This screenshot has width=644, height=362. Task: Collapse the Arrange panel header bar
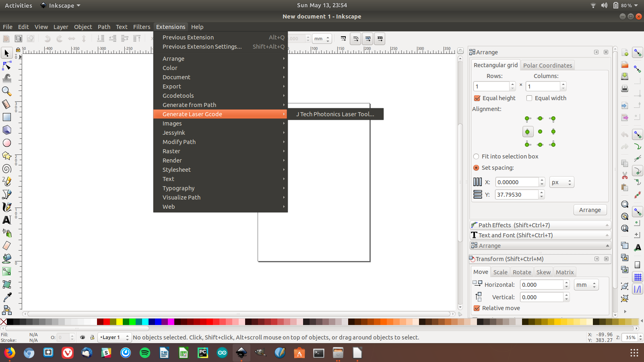[x=540, y=246]
